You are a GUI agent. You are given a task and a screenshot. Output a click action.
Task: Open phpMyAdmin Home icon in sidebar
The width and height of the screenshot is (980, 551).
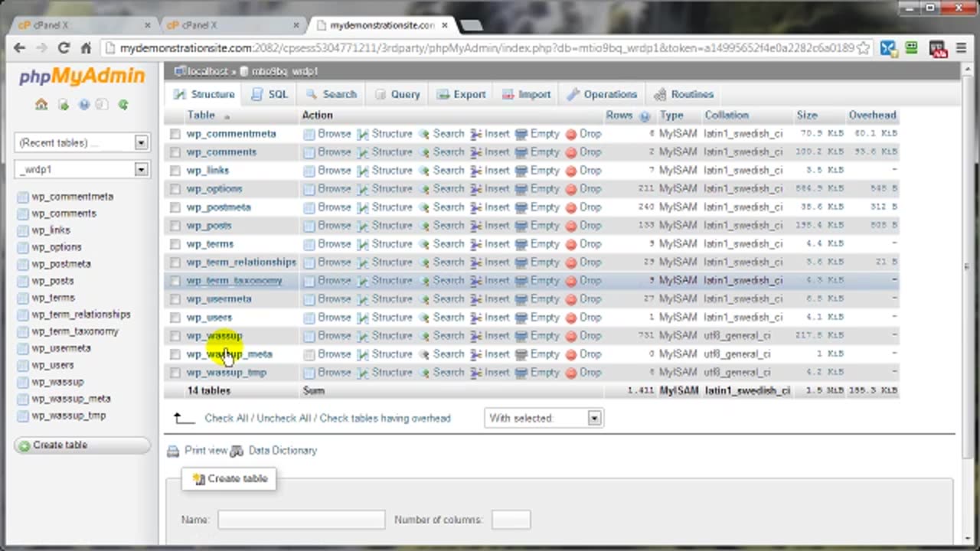coord(41,105)
